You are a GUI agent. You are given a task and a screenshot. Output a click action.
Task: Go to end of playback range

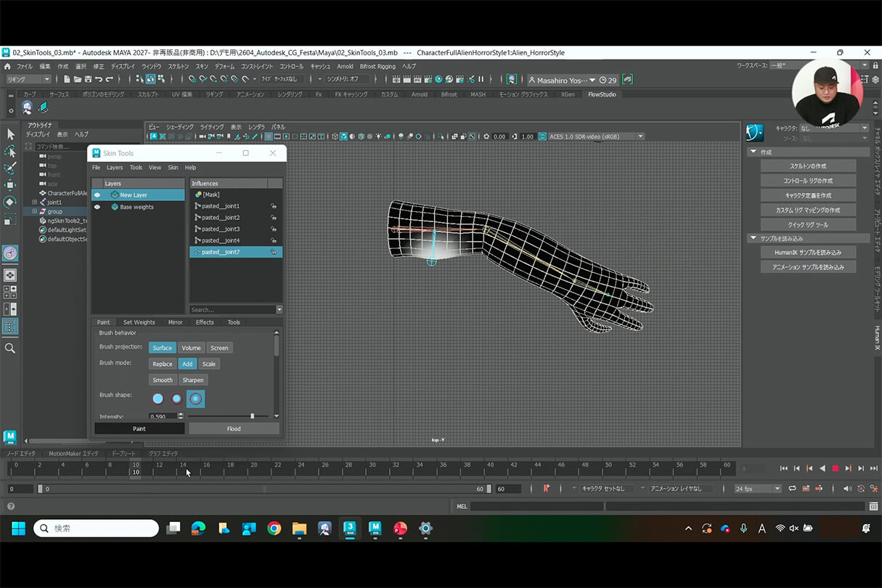(874, 468)
